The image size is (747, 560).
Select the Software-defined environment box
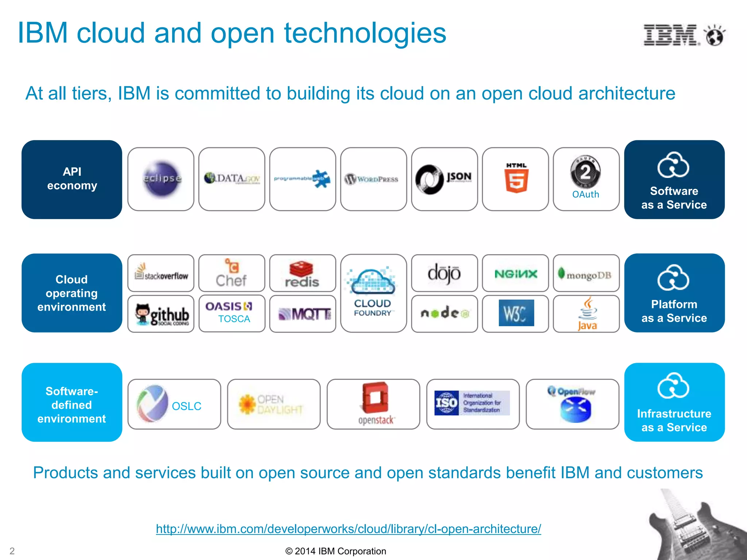click(72, 402)
